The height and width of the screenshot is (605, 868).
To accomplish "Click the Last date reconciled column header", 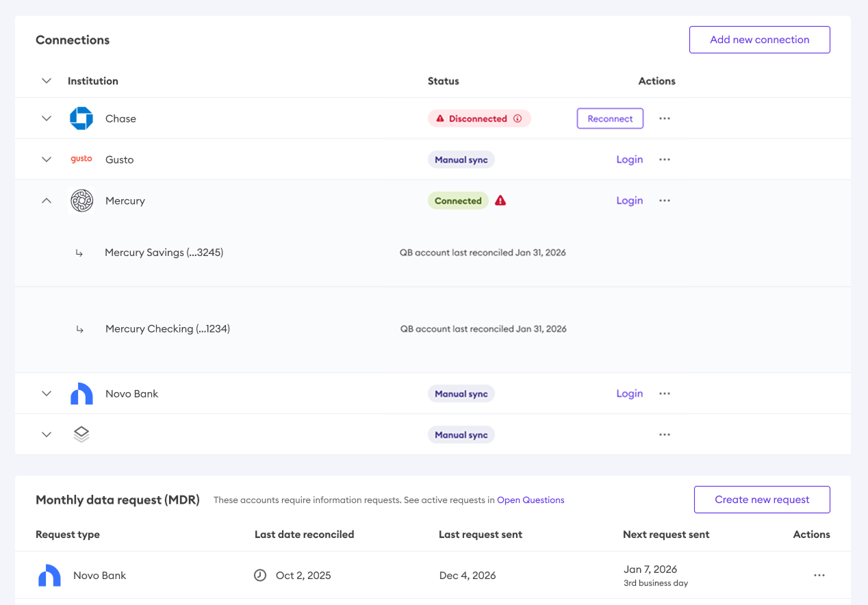I will tap(305, 535).
